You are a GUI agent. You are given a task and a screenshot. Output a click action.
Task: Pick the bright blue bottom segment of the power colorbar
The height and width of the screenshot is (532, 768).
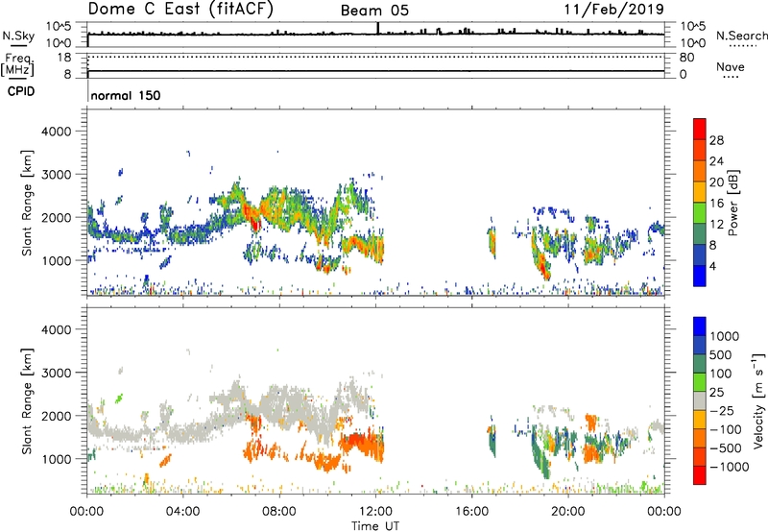(x=700, y=277)
